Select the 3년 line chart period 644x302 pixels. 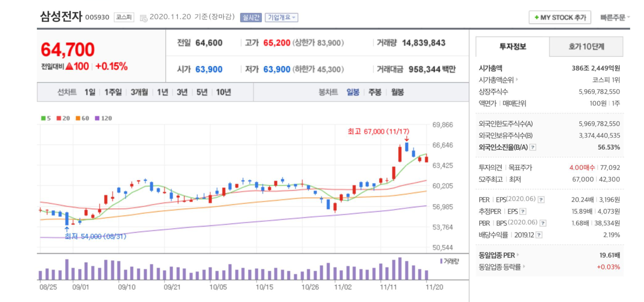coord(182,92)
